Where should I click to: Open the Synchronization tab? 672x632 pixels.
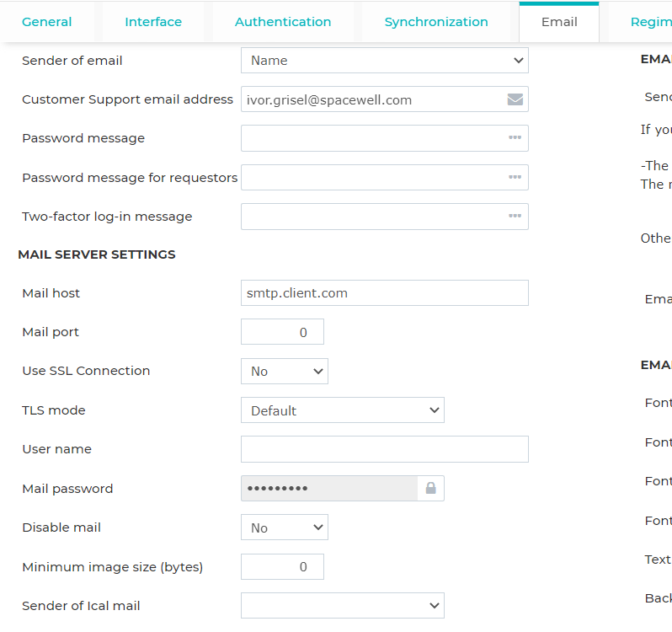tap(436, 22)
